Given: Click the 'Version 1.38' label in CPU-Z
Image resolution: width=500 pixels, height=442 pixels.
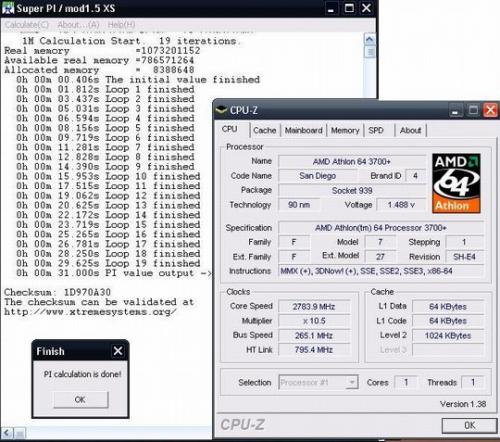Looking at the screenshot, I should pos(463,404).
